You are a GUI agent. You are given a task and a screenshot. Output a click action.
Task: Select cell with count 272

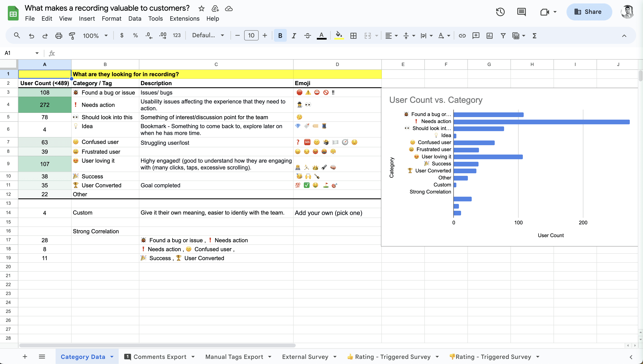coord(45,105)
